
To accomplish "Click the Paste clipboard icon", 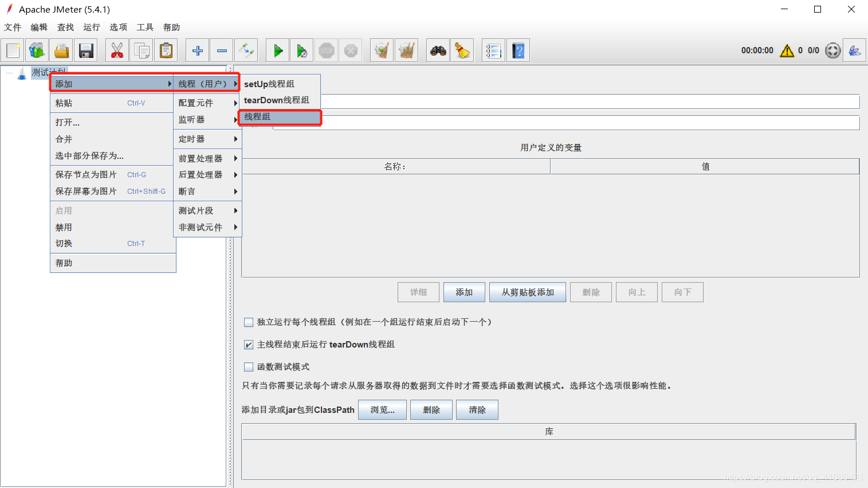I will point(166,50).
